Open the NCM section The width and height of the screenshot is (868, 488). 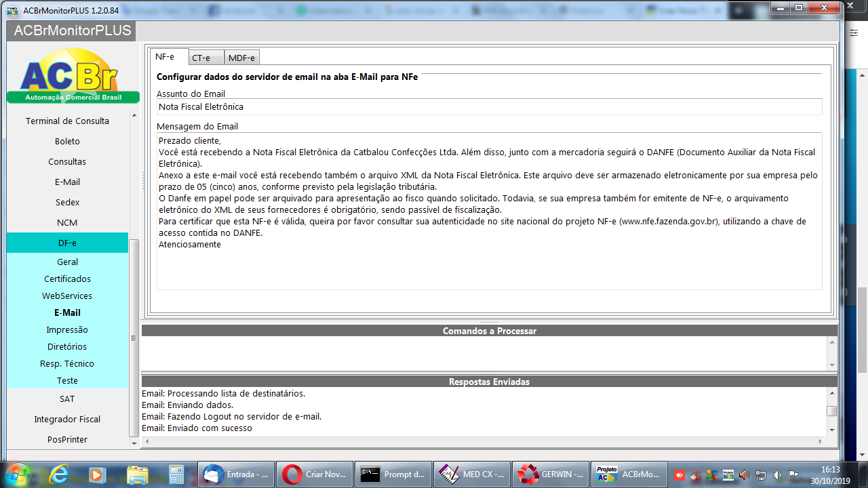[x=67, y=222]
